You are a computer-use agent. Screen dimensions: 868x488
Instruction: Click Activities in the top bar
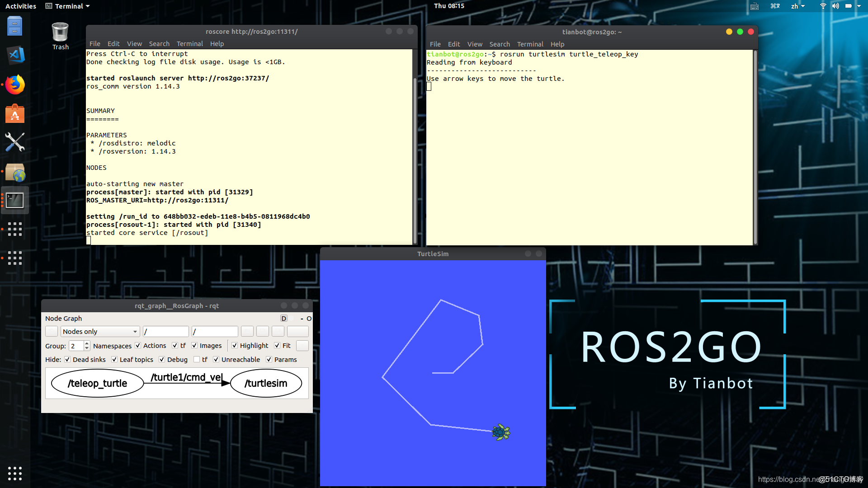tap(21, 6)
